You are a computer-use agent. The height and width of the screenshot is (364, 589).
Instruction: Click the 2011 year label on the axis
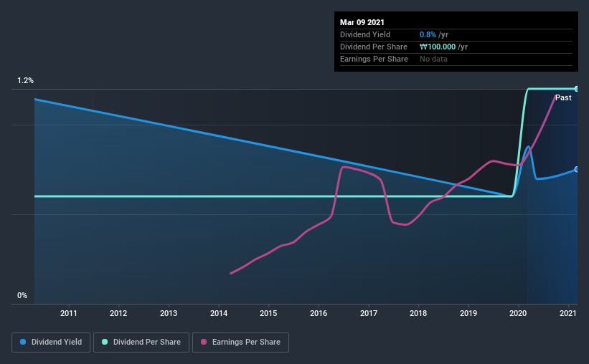coord(69,313)
